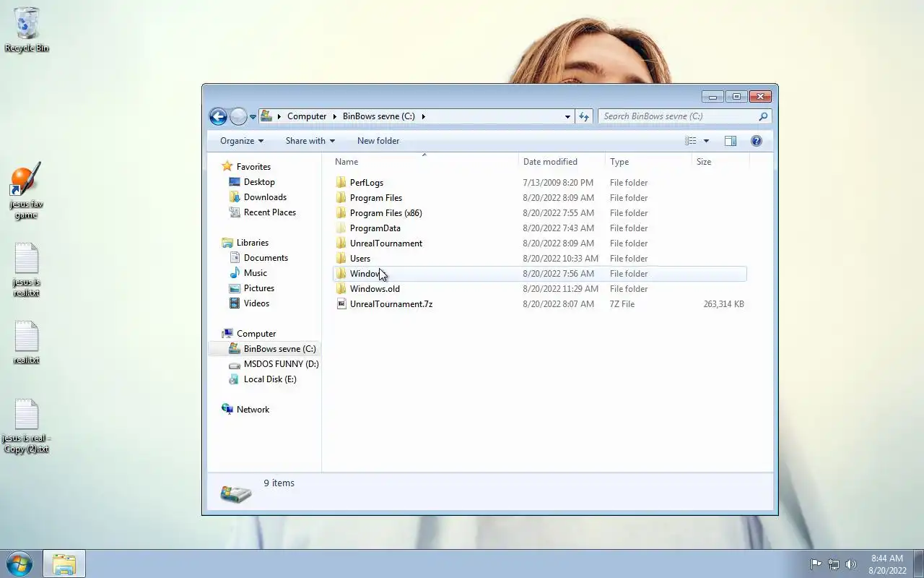The image size is (924, 578).
Task: Open Desktop in the Favorites list
Action: (x=259, y=182)
